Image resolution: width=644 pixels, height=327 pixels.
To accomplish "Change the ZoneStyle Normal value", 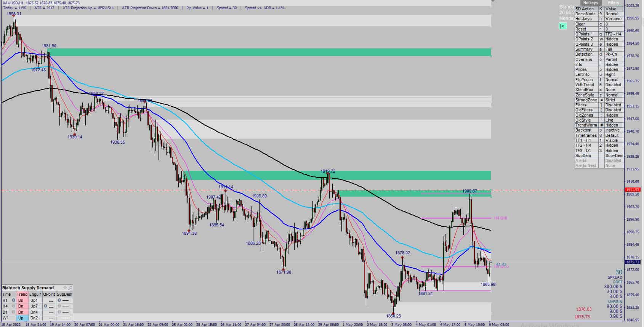I will (x=614, y=95).
